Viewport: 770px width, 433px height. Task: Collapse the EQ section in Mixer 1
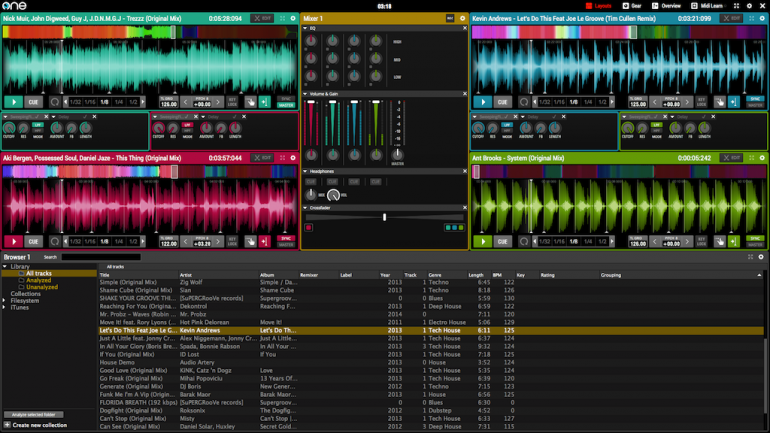pyautogui.click(x=305, y=28)
